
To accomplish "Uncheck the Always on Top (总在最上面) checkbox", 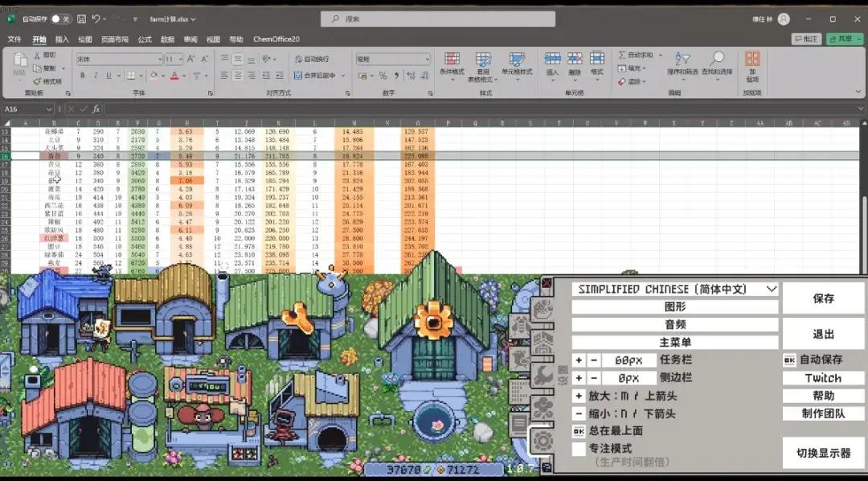I will [579, 431].
